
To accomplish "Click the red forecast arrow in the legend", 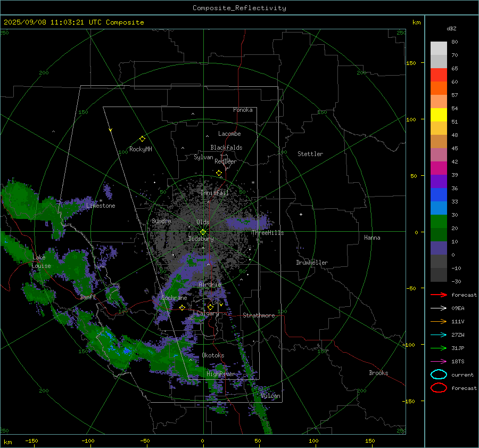I will point(439,295).
